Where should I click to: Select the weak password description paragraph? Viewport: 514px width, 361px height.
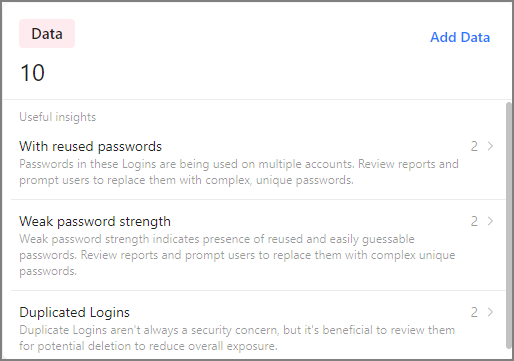click(x=237, y=255)
